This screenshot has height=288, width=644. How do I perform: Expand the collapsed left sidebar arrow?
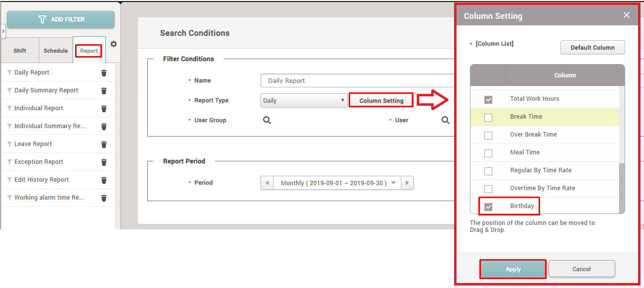(3, 31)
